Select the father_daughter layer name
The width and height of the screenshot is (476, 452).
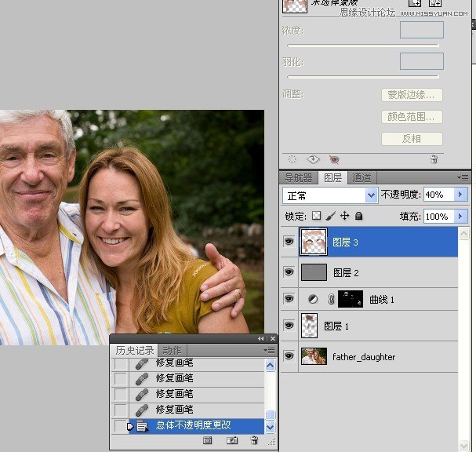click(364, 357)
